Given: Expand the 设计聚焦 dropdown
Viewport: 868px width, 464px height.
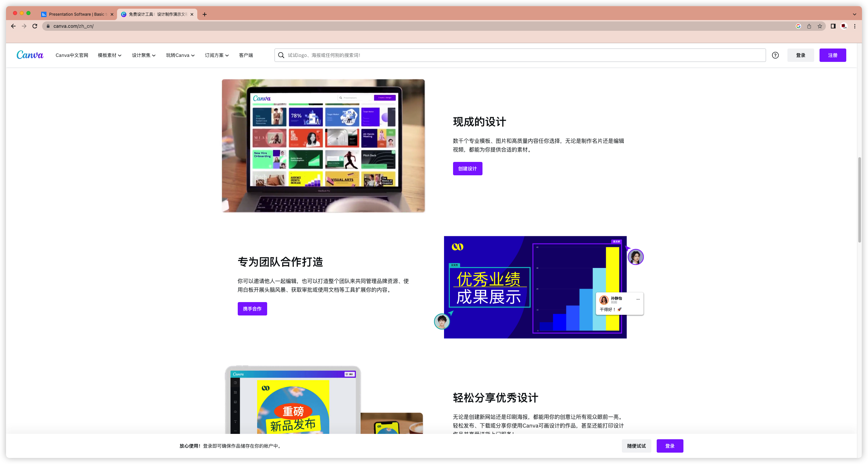Looking at the screenshot, I should (143, 55).
